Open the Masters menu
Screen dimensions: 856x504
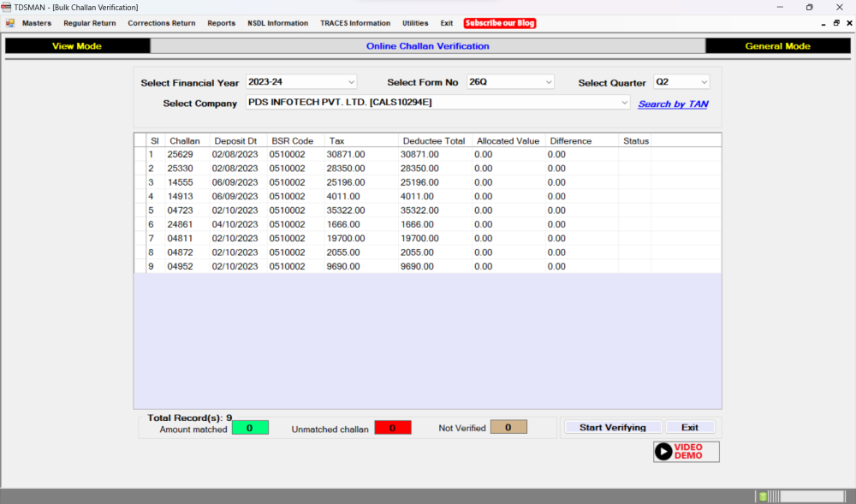click(36, 23)
